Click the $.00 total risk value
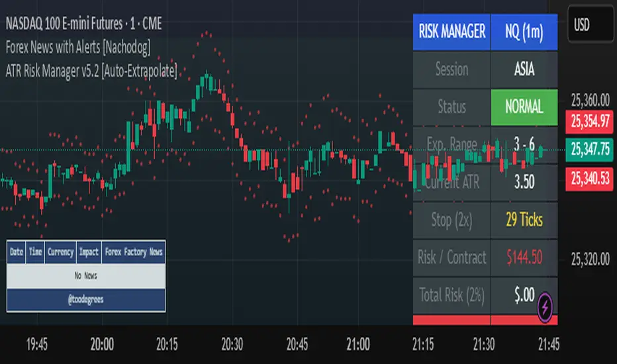 tap(524, 295)
